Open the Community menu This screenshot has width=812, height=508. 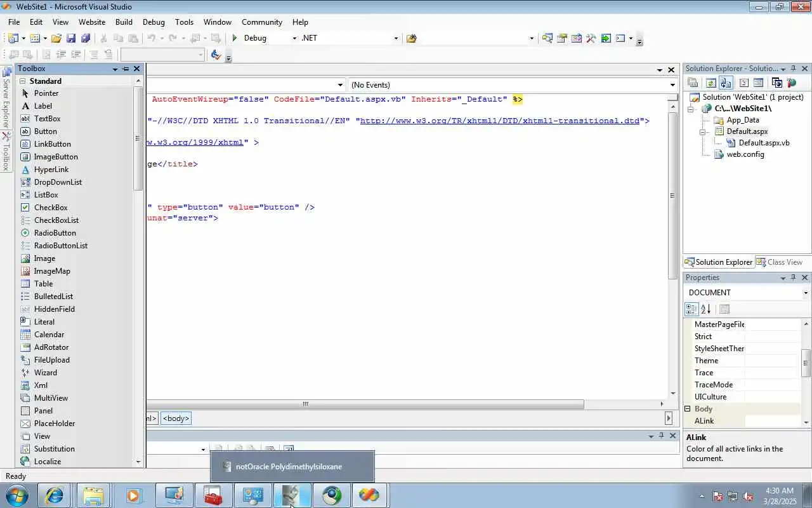point(262,22)
